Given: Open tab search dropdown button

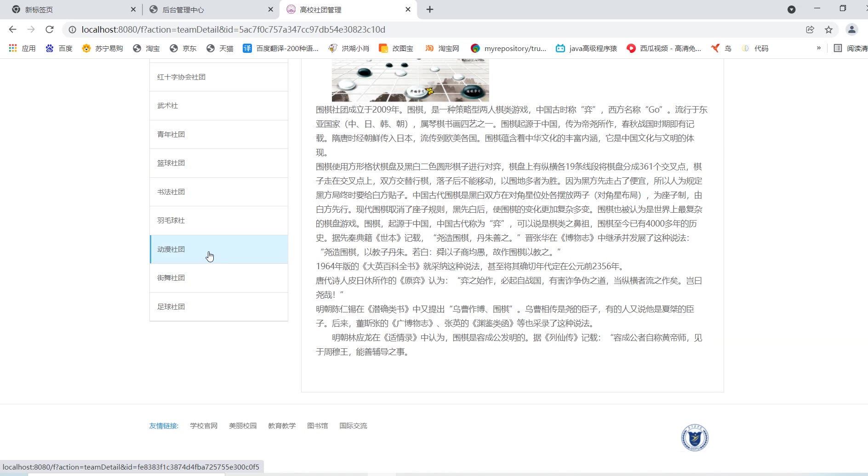Looking at the screenshot, I should point(791,9).
